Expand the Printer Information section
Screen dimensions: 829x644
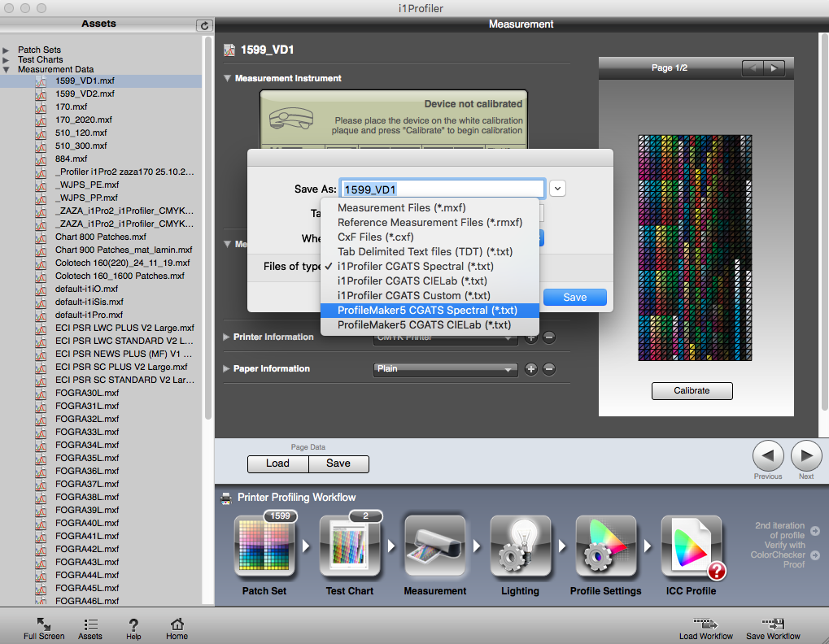(x=226, y=337)
